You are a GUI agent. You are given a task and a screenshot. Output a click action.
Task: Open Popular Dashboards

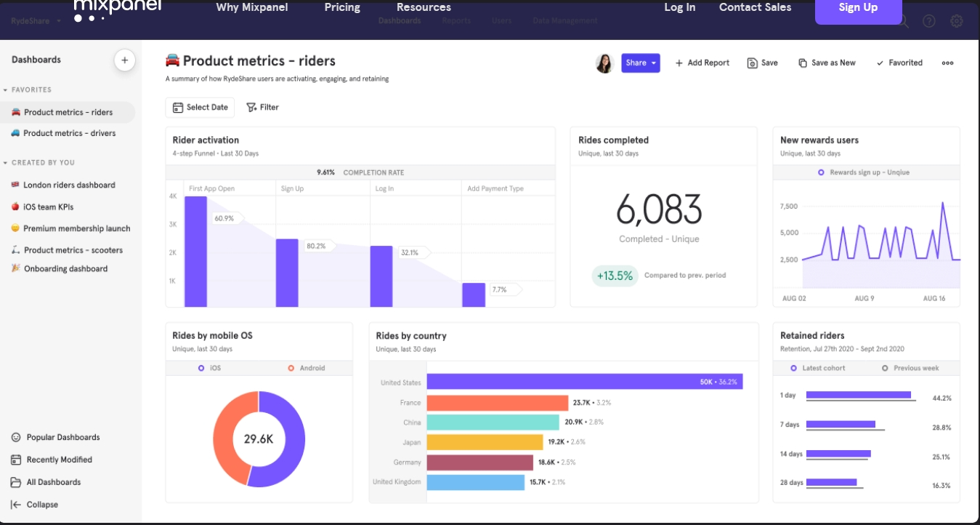click(x=55, y=438)
